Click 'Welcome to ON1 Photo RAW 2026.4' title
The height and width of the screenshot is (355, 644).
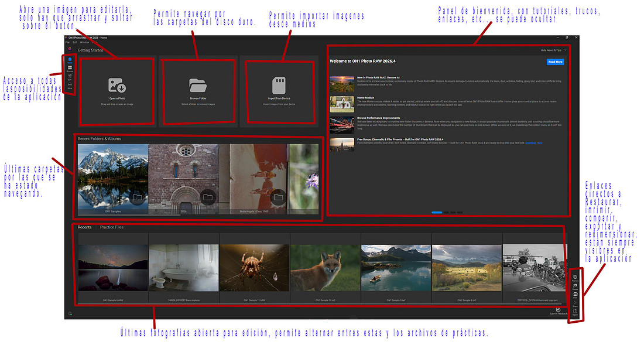pos(362,61)
